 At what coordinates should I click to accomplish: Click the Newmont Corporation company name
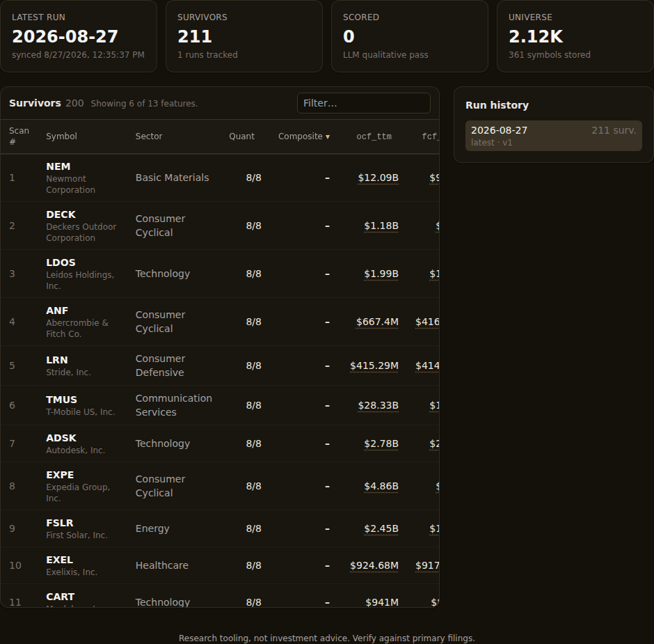[x=70, y=184]
